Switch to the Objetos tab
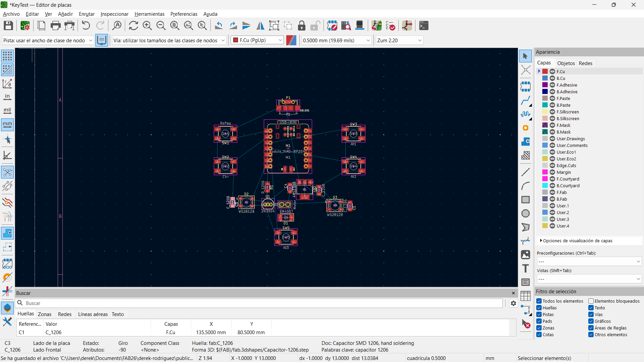The image size is (644, 362). pyautogui.click(x=566, y=63)
